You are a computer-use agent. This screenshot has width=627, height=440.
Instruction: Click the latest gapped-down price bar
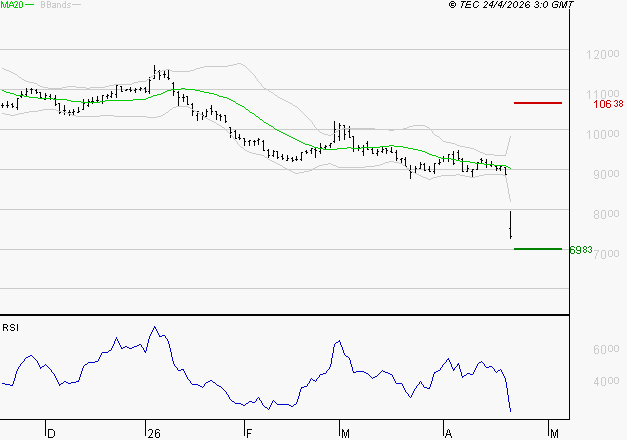[511, 225]
